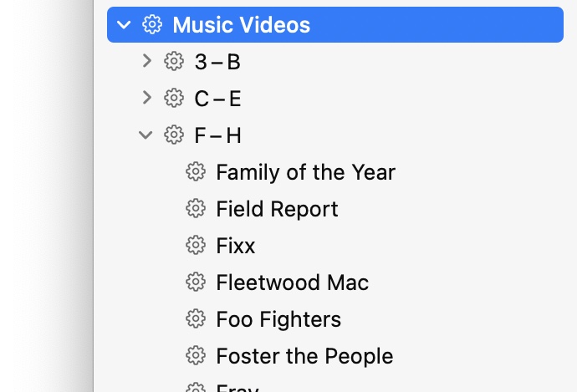Expand the 3 – B group
The height and width of the screenshot is (392, 577).
(147, 61)
